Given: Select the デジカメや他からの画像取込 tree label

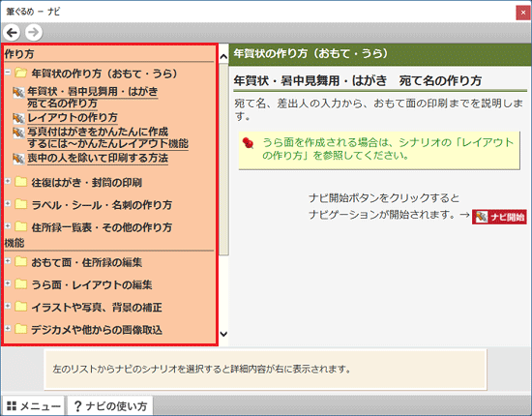Looking at the screenshot, I should pos(97,330).
